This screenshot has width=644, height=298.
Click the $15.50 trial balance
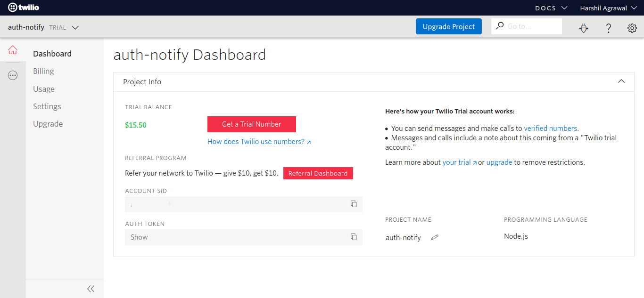click(136, 125)
